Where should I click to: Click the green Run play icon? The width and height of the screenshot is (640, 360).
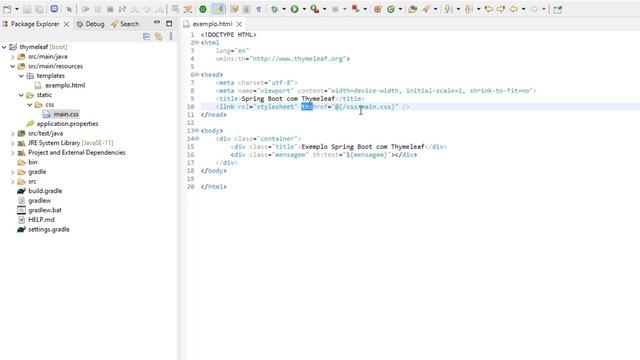(294, 9)
